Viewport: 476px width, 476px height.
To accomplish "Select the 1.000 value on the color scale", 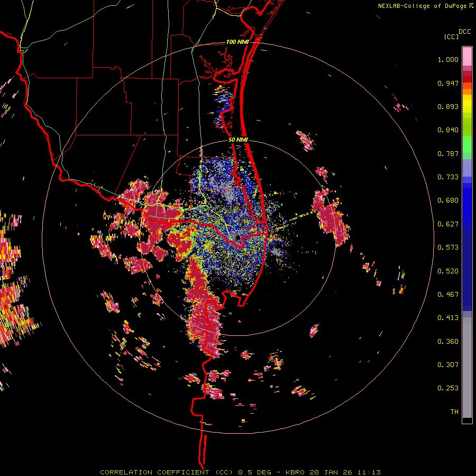I will (x=448, y=59).
